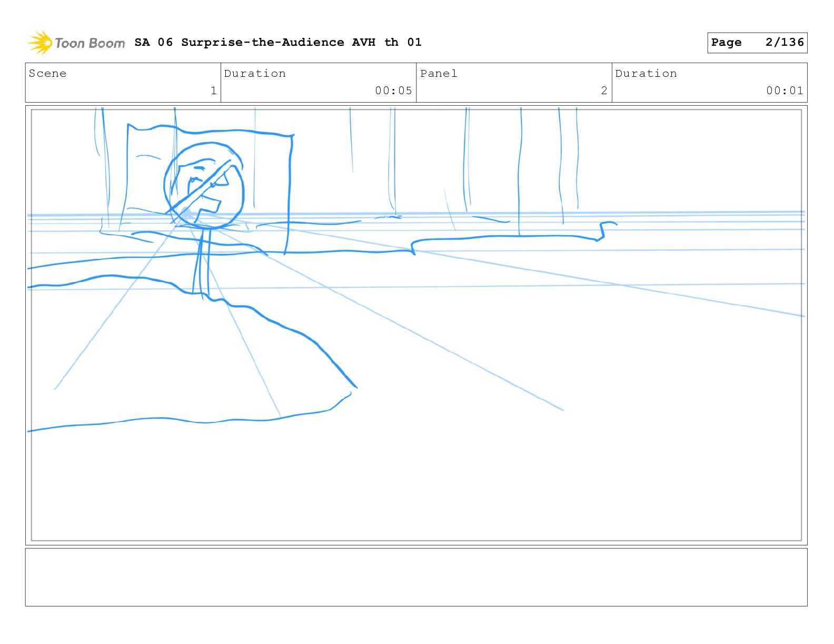Click the 'Duration' label next to Scene
This screenshot has height=644, width=834.
click(255, 74)
